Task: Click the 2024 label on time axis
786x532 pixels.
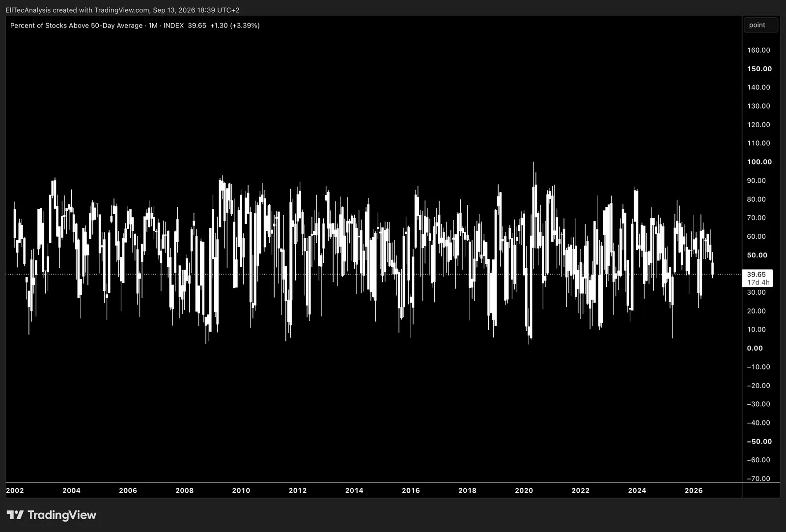Action: pos(637,490)
